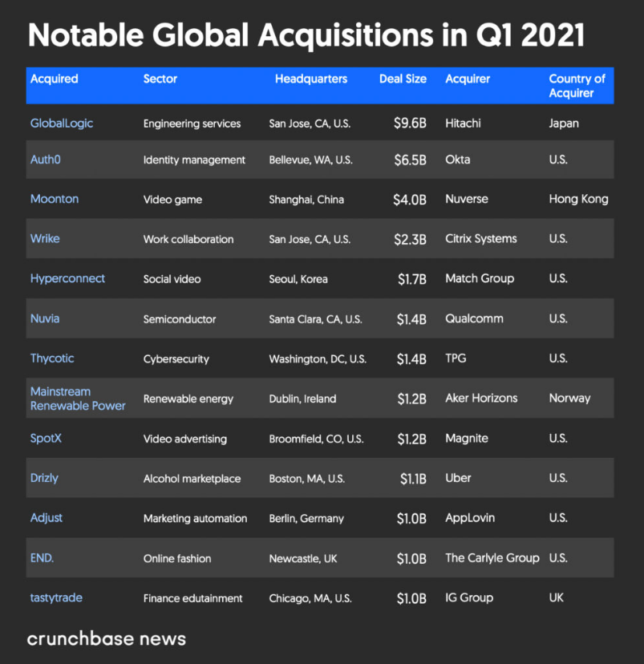The width and height of the screenshot is (644, 664).
Task: Open the SpotX link
Action: (47, 439)
